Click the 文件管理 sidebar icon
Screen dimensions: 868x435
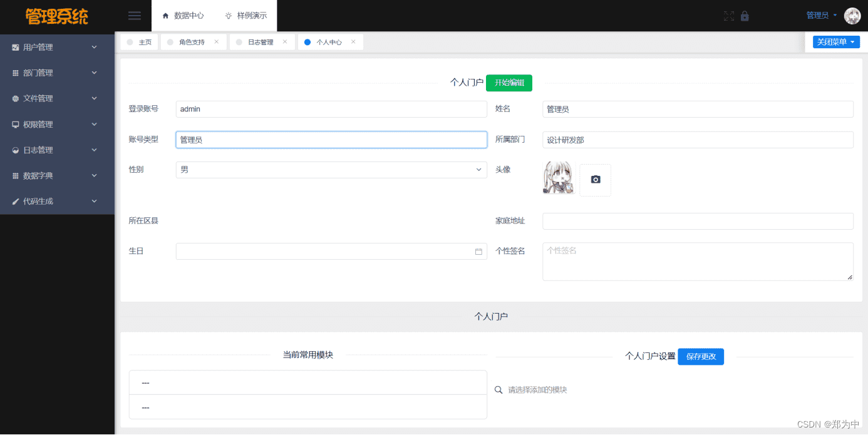[x=16, y=98]
